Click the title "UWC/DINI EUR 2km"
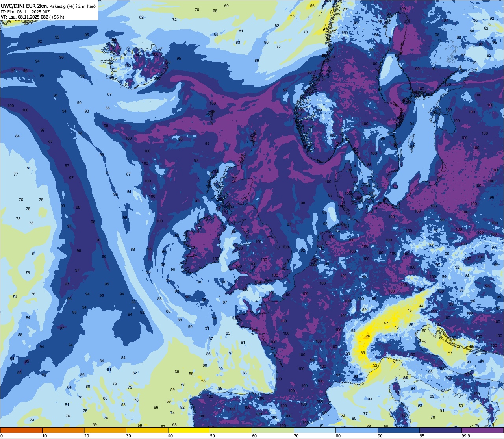Viewport: 504px width, 439px height. [x=24, y=6]
